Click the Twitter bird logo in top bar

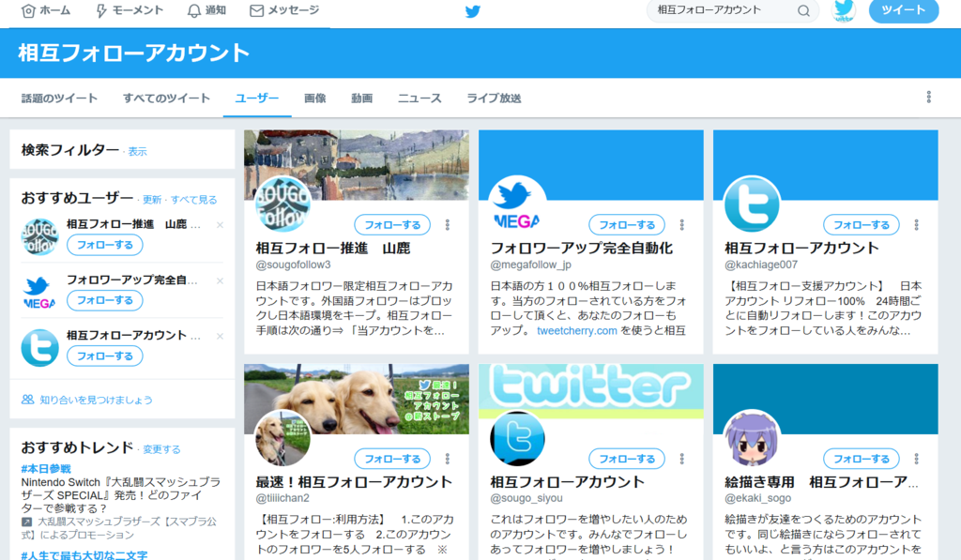click(x=473, y=11)
